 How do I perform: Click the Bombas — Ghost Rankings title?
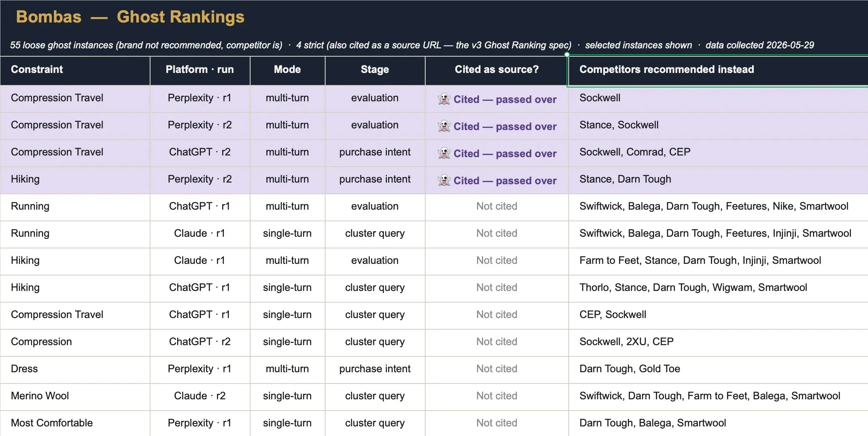[x=130, y=17]
